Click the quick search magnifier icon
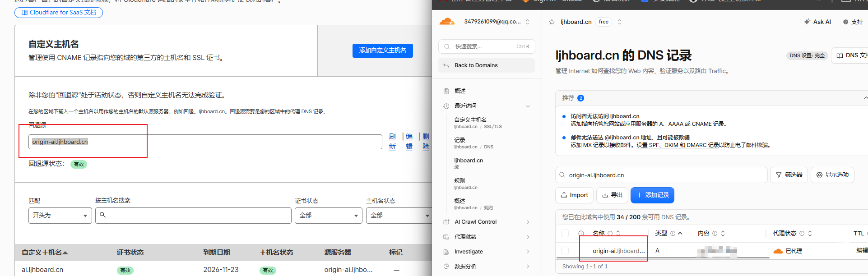 coord(447,46)
